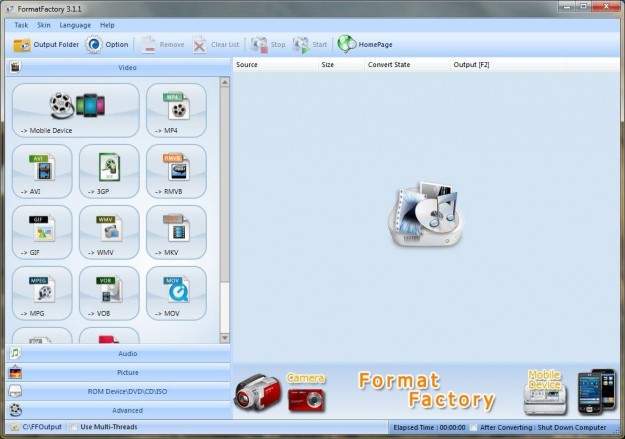
Task: Click the scroll down arrow in video list
Action: [225, 338]
